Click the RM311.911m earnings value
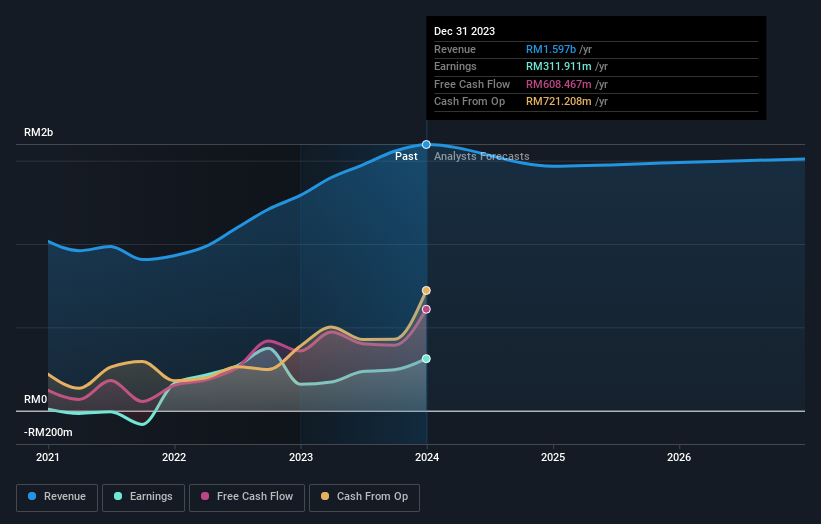Screen dimensions: 821x524 pos(559,66)
